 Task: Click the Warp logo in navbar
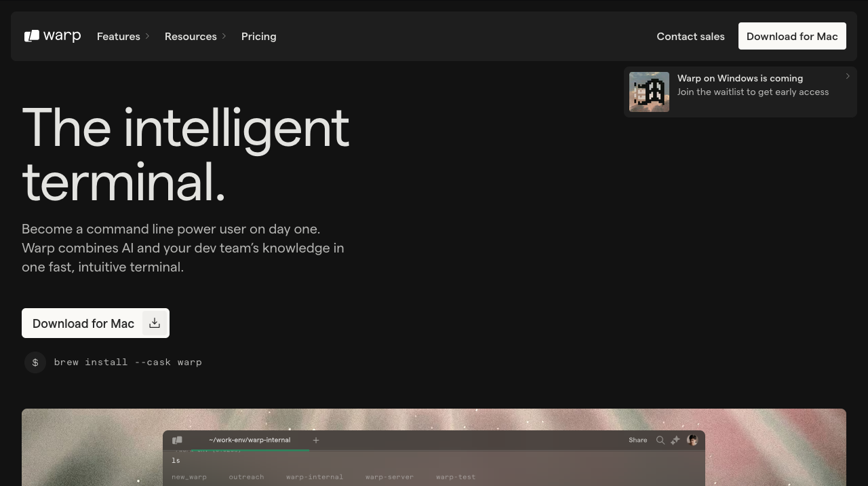click(52, 36)
